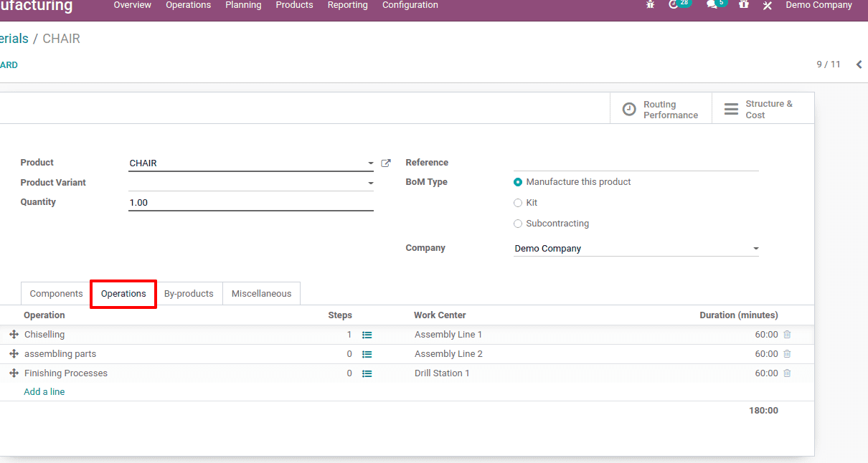Open Demo Company user menu
This screenshot has width=868, height=463.
819,5
